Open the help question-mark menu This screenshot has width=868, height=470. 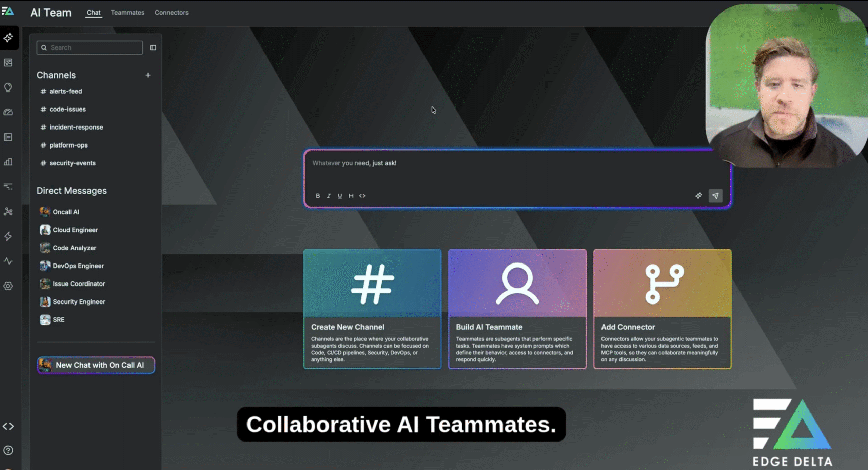[8, 450]
